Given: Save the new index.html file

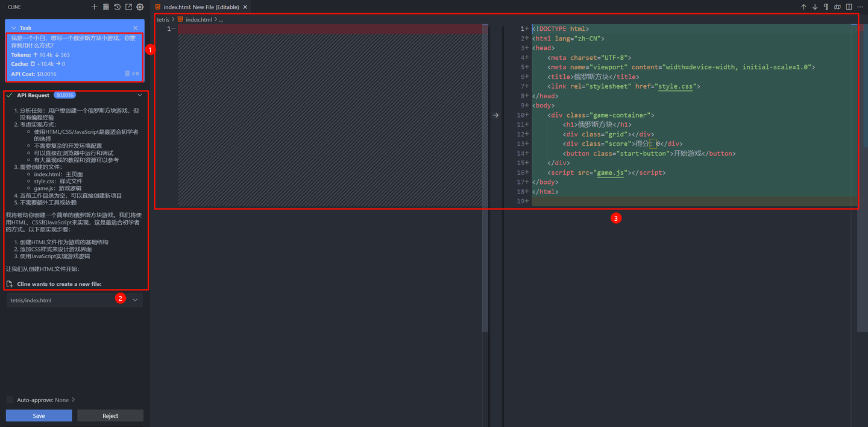Looking at the screenshot, I should click(x=39, y=416).
